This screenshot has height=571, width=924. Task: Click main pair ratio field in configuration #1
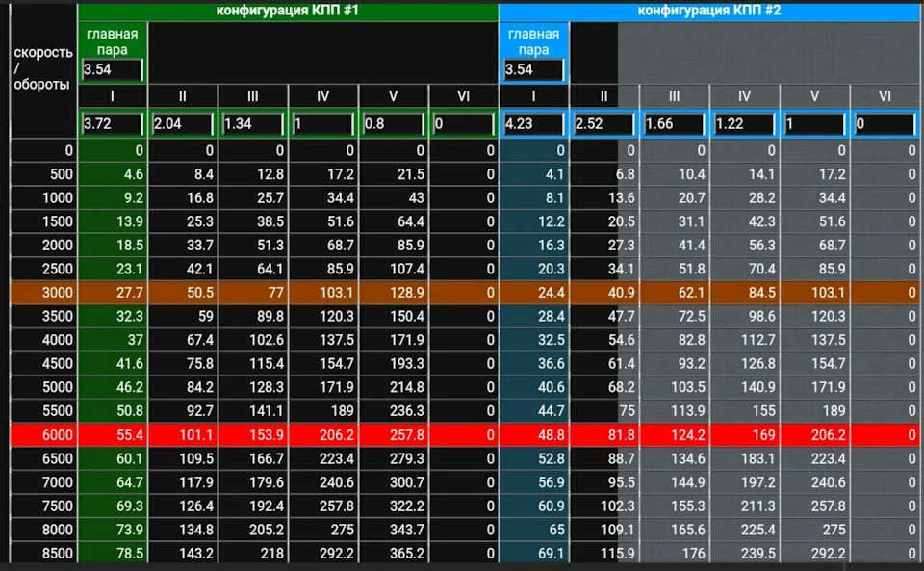[112, 69]
